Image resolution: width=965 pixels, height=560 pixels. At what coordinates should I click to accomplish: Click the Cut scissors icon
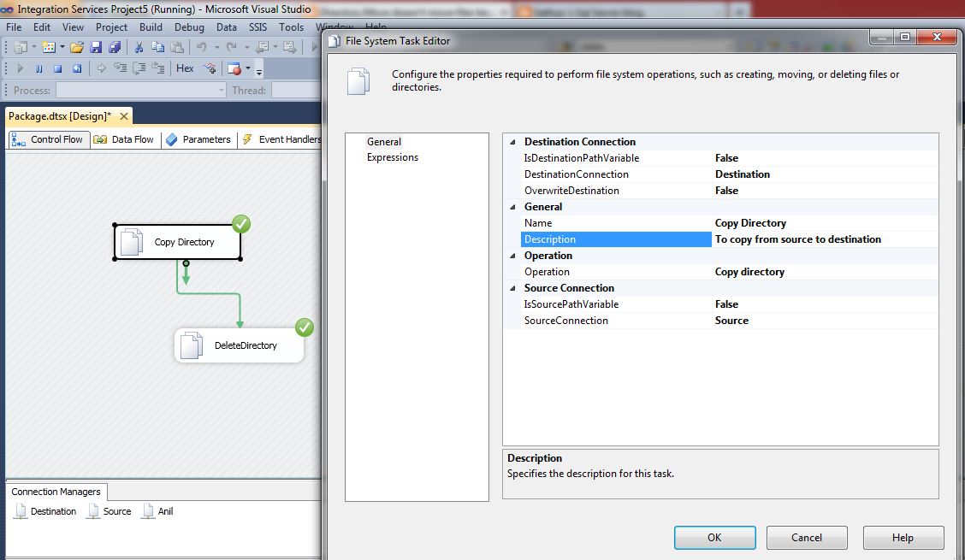139,47
